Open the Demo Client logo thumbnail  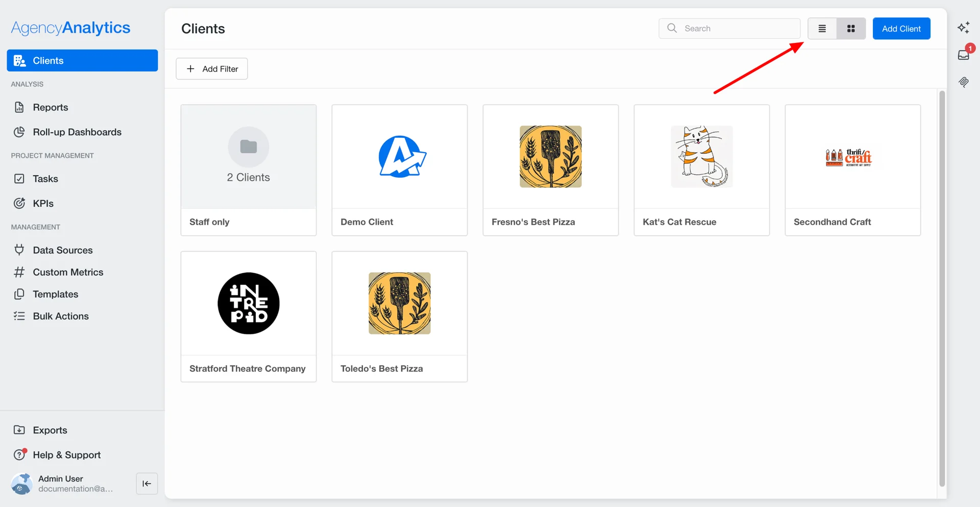pos(402,157)
